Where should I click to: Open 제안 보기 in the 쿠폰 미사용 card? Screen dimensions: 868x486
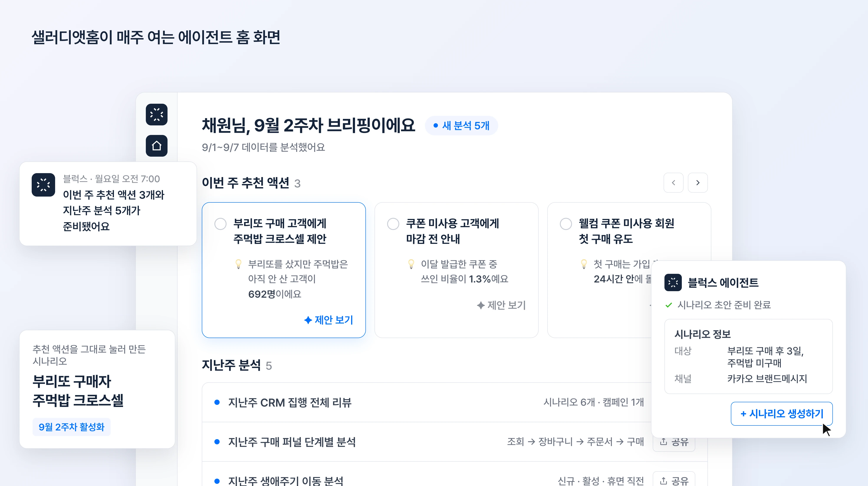pos(501,305)
